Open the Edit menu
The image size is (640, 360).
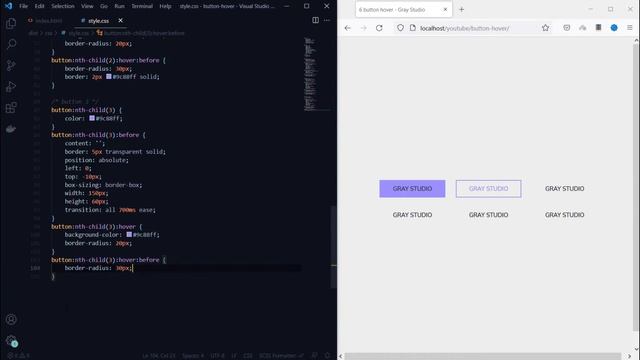coord(39,6)
